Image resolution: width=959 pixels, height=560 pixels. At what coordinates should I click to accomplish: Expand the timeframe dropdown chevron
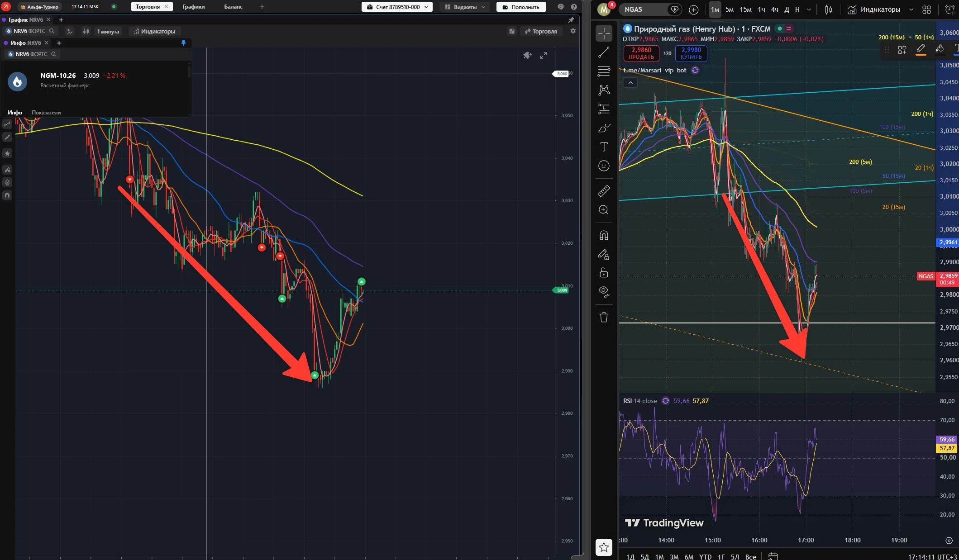[809, 9]
